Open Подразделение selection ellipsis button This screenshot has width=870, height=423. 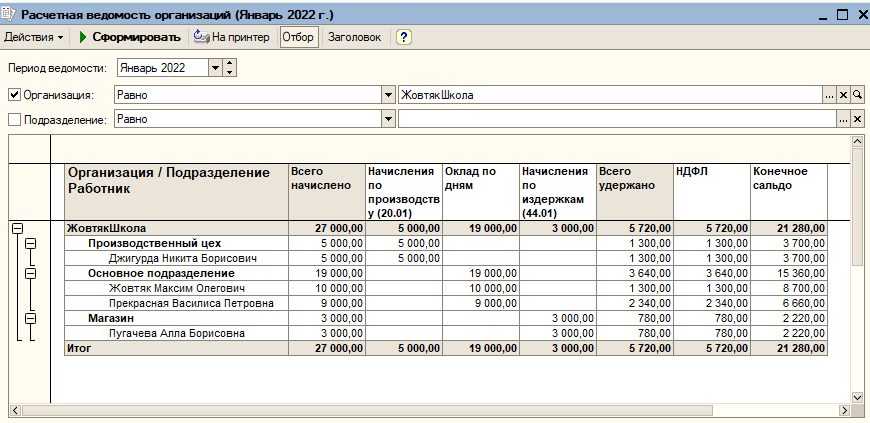pos(843,119)
